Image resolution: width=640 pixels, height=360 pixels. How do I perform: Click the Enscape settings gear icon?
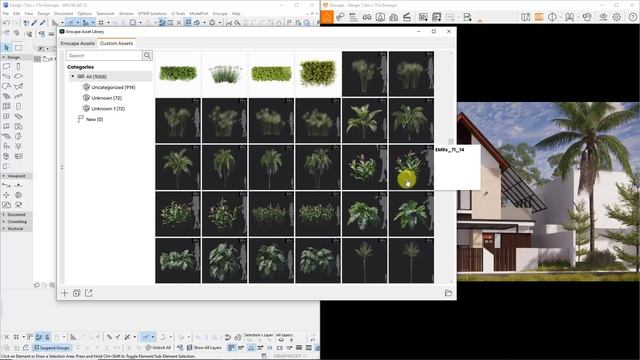[x=617, y=17]
